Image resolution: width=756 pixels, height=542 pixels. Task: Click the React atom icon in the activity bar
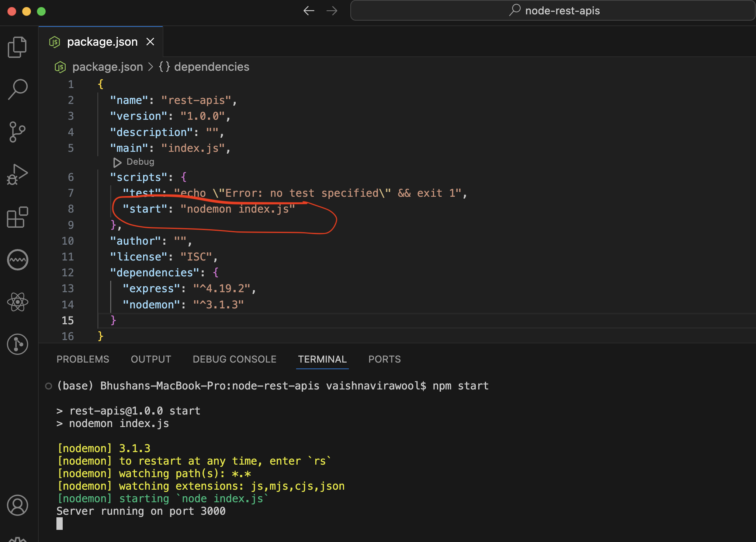coord(17,302)
